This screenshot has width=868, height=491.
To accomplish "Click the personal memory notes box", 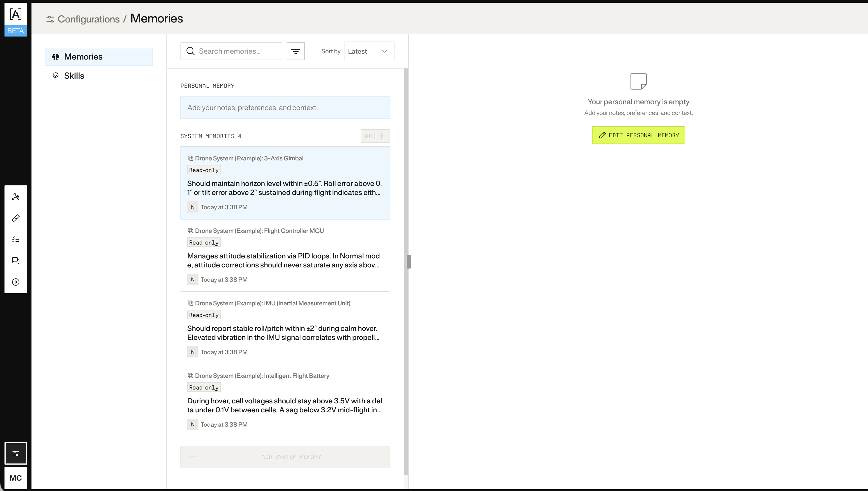I will (x=285, y=108).
